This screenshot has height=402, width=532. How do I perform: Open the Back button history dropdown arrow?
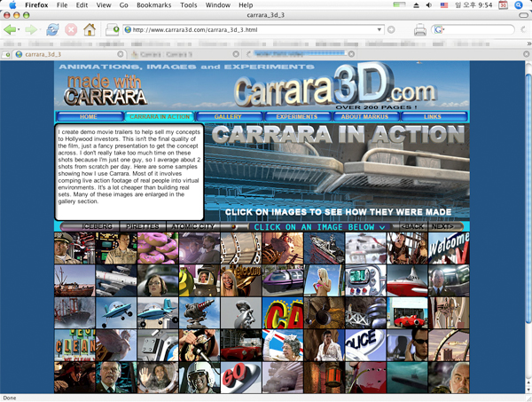coord(19,30)
